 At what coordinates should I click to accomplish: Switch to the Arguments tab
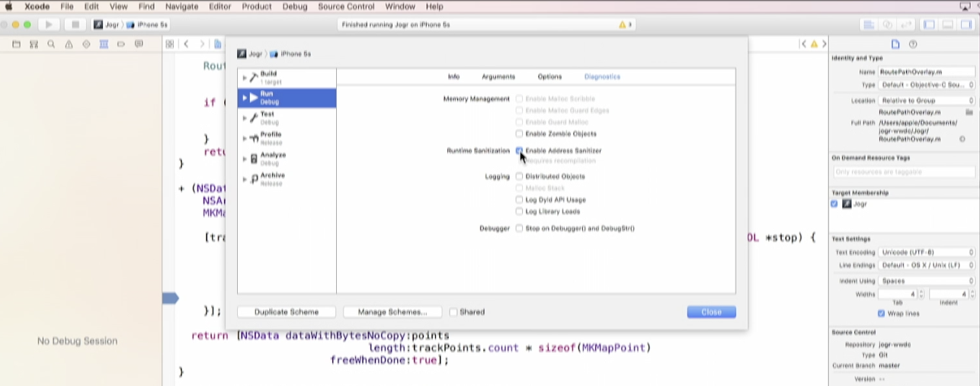click(x=498, y=77)
